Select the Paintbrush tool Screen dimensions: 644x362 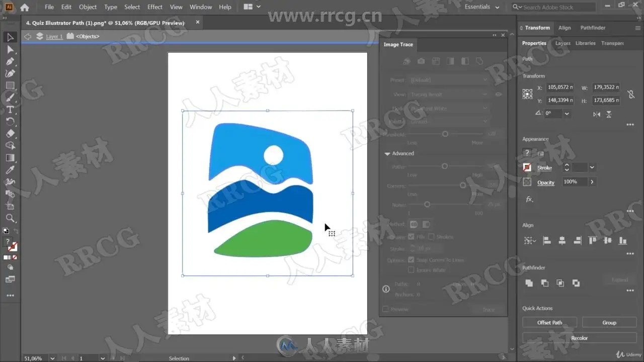(10, 98)
